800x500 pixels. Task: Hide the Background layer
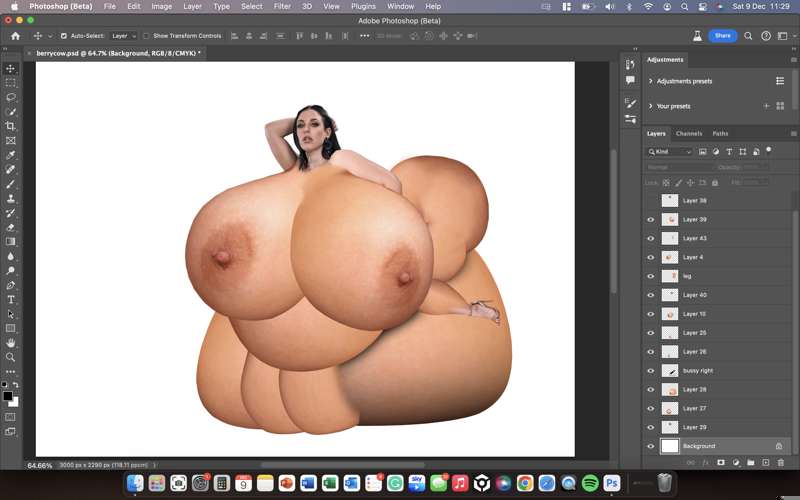651,446
